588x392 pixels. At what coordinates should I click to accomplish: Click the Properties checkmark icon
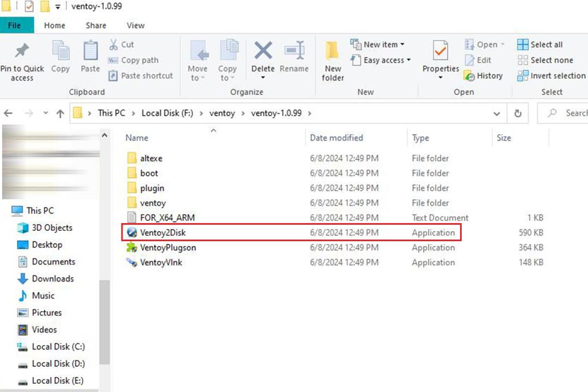440,50
